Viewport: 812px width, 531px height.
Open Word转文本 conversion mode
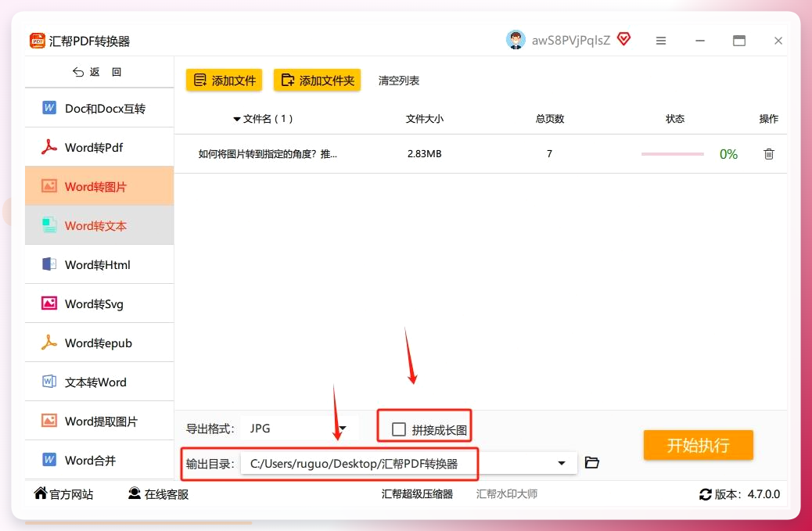click(x=99, y=225)
